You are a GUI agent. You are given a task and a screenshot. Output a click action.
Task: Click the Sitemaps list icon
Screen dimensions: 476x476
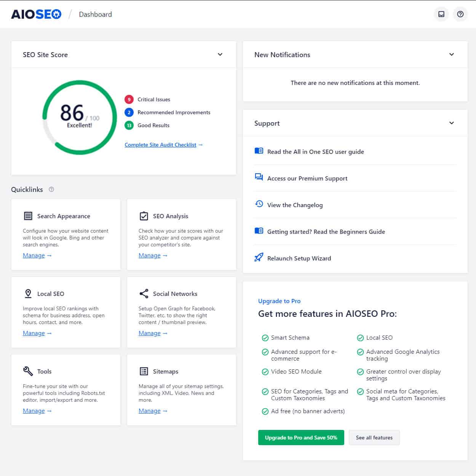pyautogui.click(x=144, y=371)
